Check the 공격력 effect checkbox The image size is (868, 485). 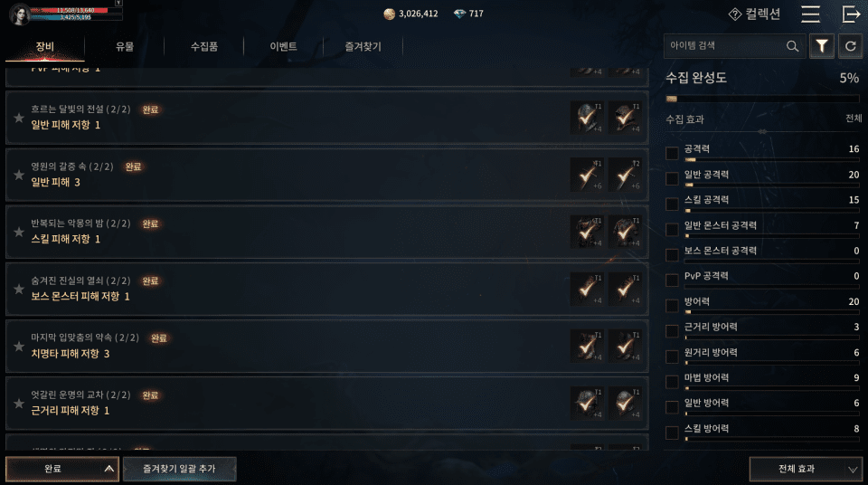coord(672,153)
